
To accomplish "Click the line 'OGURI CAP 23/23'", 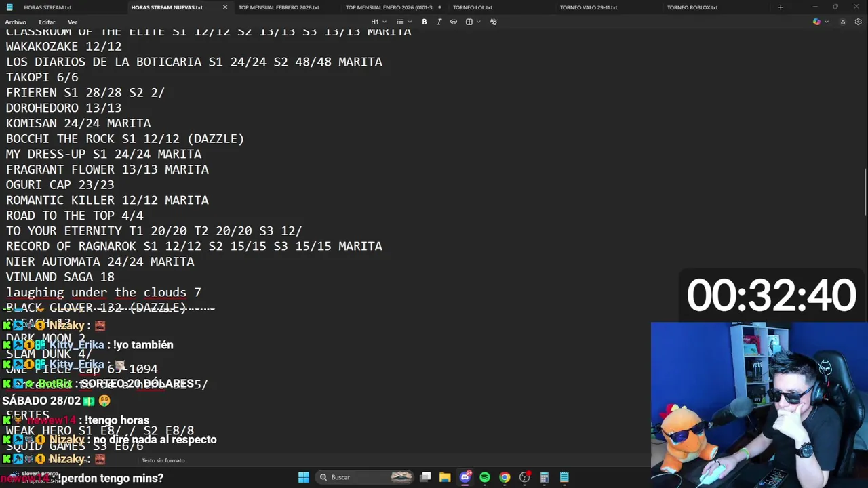I will click(60, 185).
